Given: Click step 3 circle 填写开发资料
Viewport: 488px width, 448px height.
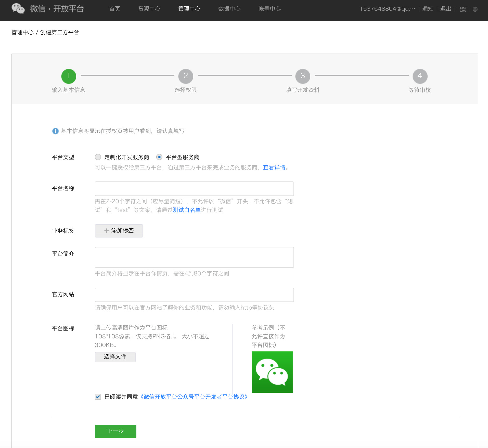Looking at the screenshot, I should point(303,76).
